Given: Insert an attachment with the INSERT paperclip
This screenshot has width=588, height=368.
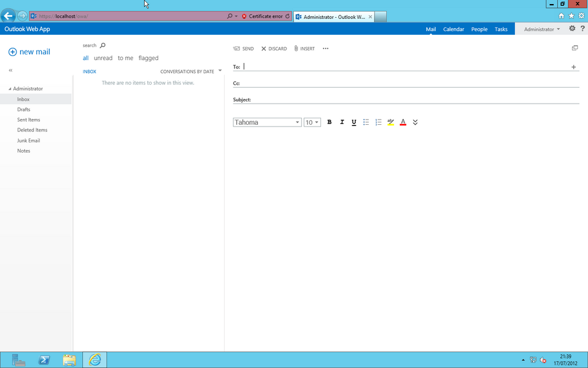Looking at the screenshot, I should point(305,48).
